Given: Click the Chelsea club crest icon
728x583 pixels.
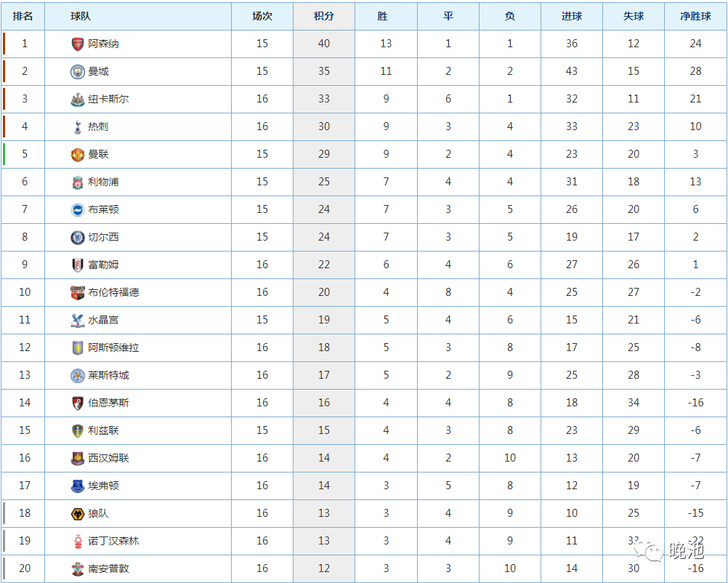Looking at the screenshot, I should pyautogui.click(x=78, y=237).
